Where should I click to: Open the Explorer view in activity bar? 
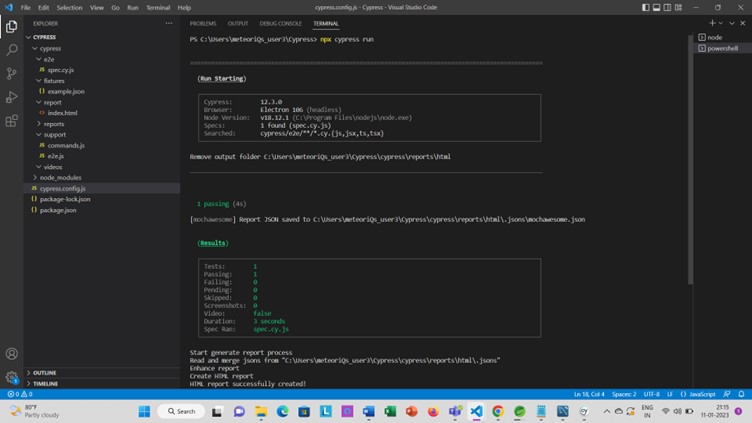tap(12, 26)
